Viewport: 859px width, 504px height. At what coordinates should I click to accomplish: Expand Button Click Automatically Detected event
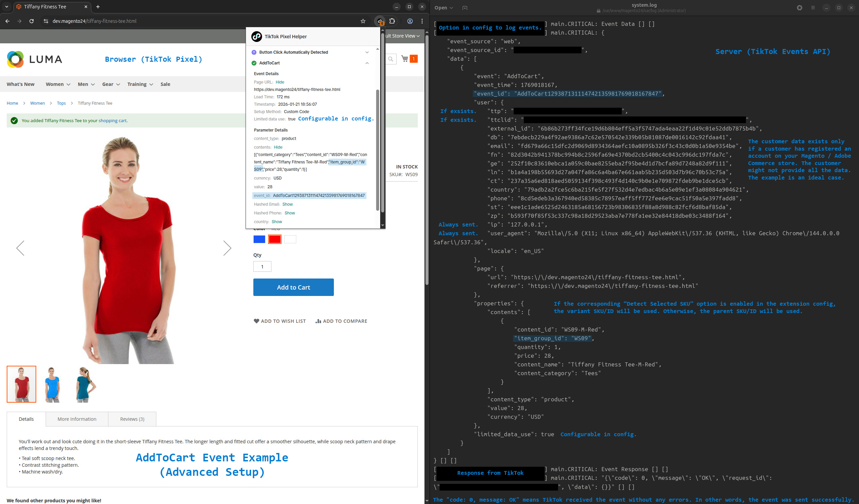click(367, 52)
